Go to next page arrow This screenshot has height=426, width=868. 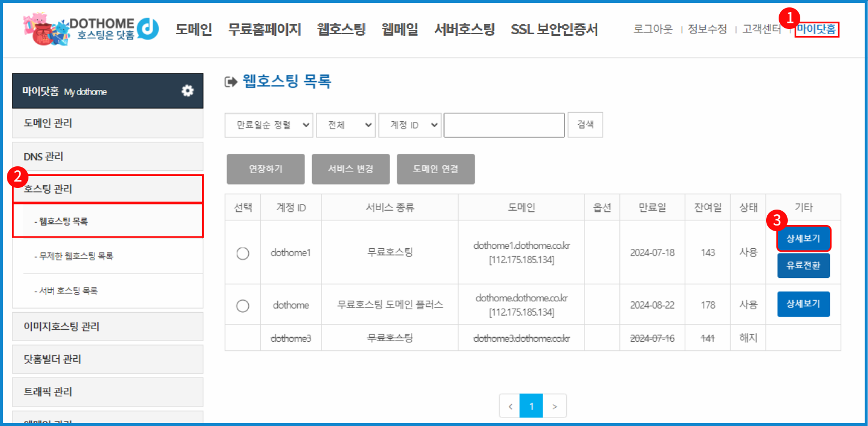tap(554, 406)
